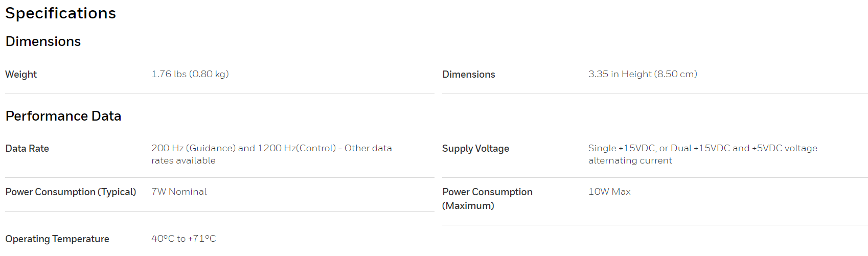The image size is (868, 256).
Task: Select the 10W Max value
Action: coord(609,192)
